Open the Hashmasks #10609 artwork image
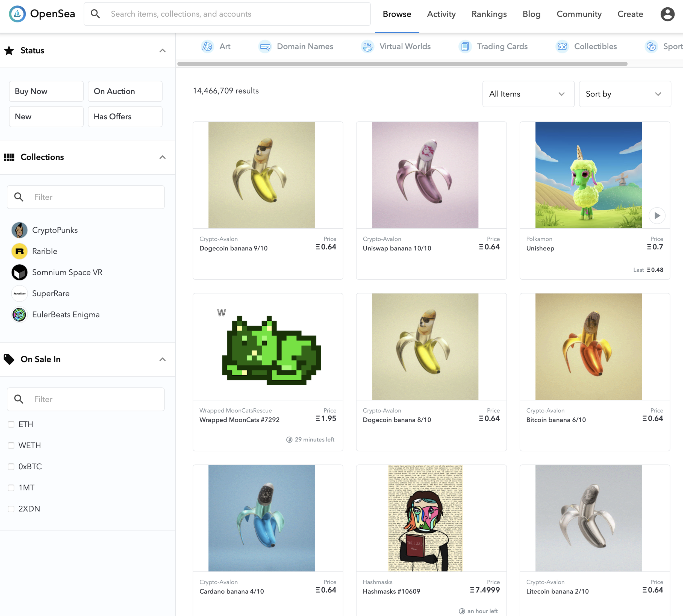 click(x=425, y=518)
